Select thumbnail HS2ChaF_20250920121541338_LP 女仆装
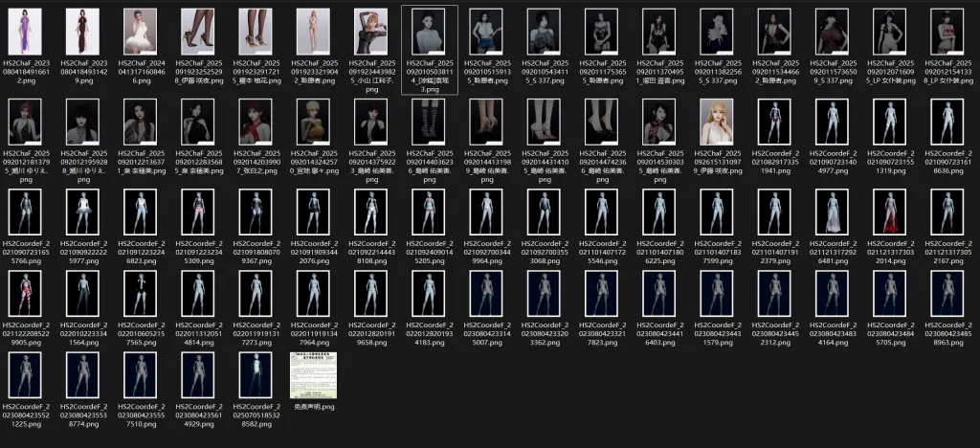This screenshot has height=448, width=980. 947,32
